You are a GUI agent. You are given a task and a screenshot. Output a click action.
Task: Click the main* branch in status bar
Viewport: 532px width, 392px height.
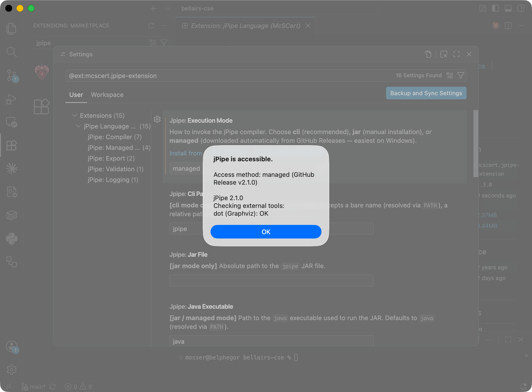tap(34, 387)
